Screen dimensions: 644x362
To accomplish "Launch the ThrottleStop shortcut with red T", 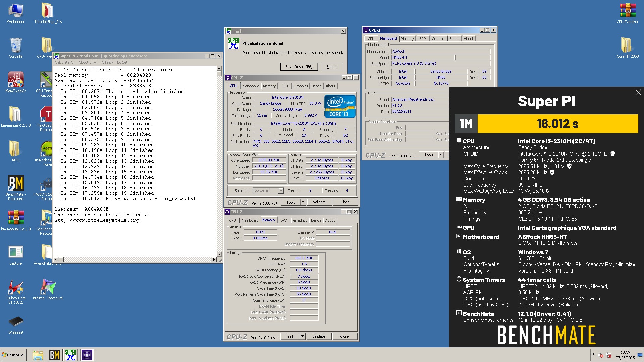I will tap(47, 119).
